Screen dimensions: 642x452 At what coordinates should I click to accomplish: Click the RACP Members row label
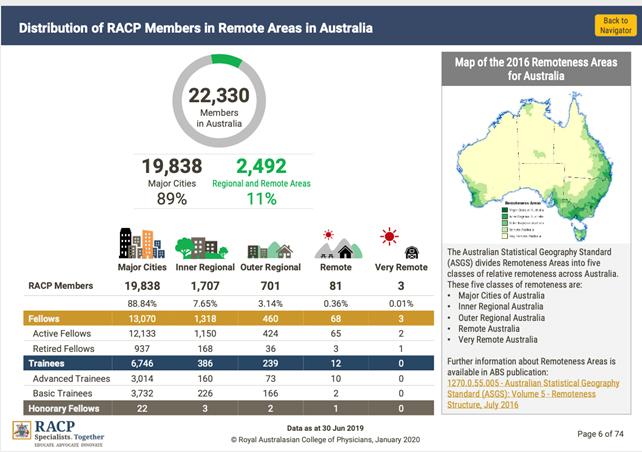(x=61, y=286)
